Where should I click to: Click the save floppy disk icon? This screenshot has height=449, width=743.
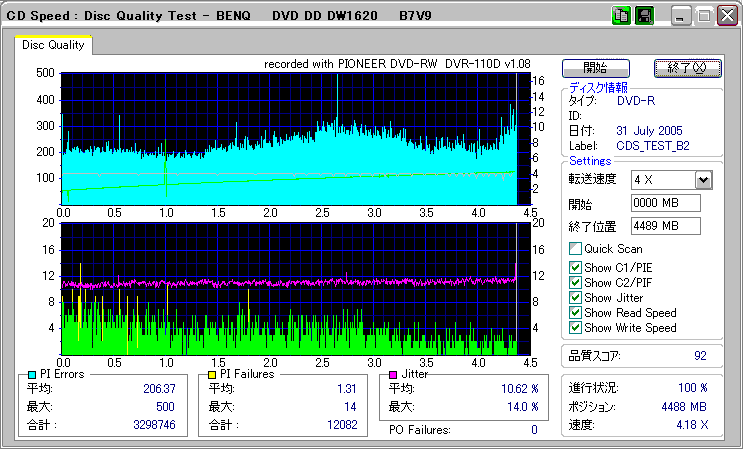point(644,16)
